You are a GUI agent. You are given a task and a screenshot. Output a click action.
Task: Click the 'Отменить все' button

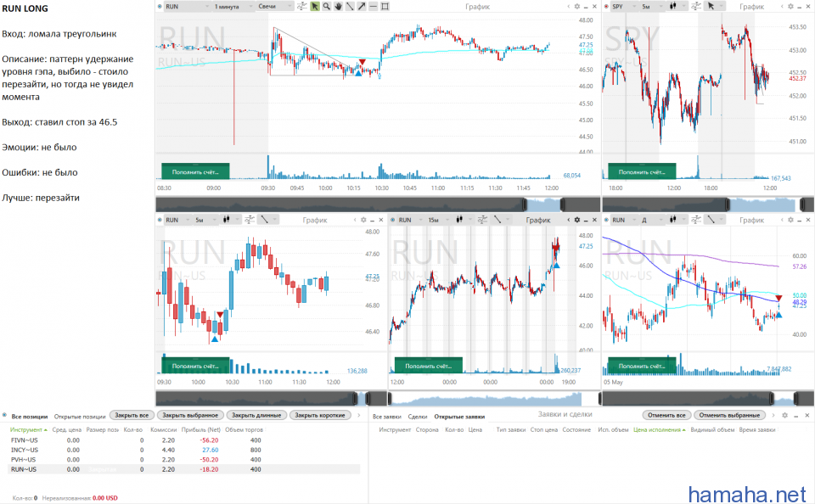pyautogui.click(x=667, y=415)
